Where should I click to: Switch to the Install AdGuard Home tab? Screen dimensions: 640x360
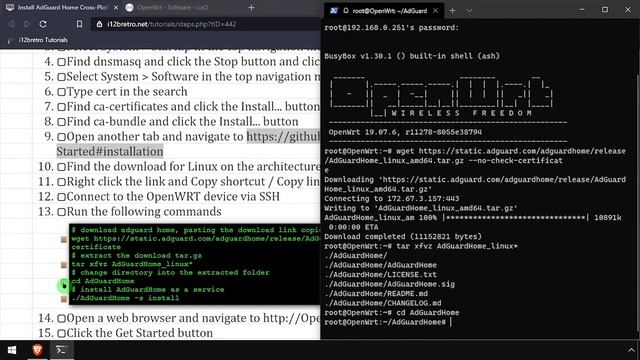click(61, 7)
